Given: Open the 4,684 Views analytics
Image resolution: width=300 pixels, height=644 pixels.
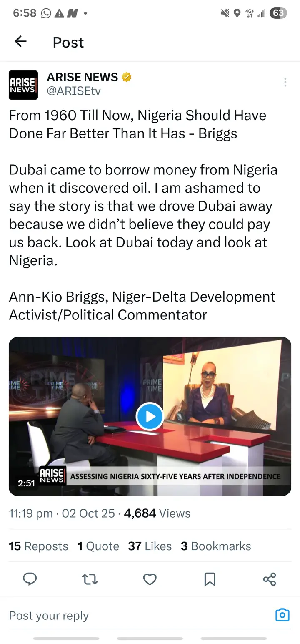Looking at the screenshot, I should 157,513.
